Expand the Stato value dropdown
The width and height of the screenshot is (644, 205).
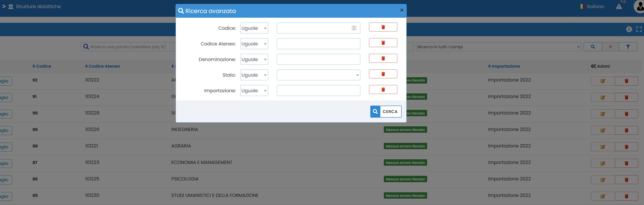(318, 75)
